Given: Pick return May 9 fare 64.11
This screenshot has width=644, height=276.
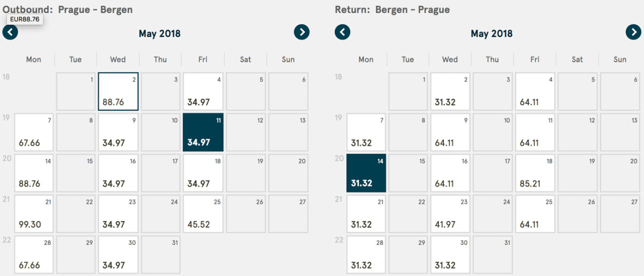Looking at the screenshot, I should tap(450, 132).
